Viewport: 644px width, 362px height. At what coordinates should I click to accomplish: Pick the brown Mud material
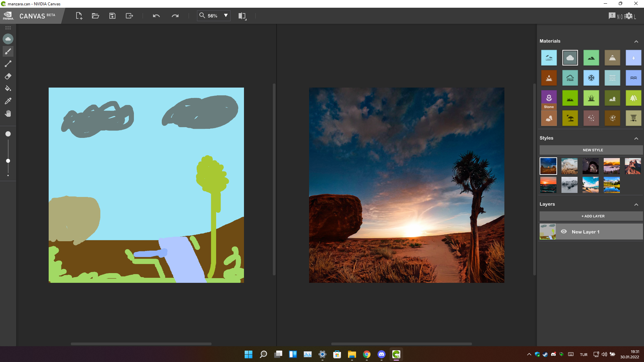549,78
